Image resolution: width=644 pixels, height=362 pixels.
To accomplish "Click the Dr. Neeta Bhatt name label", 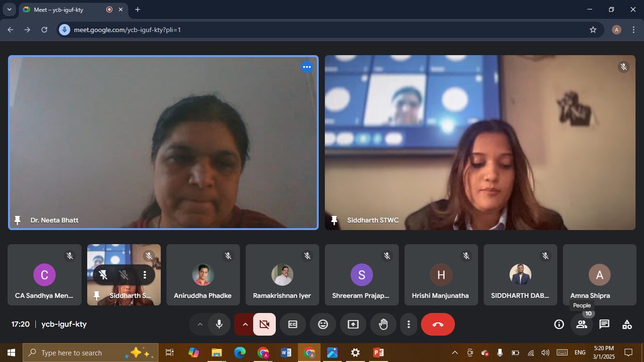I will [x=55, y=220].
